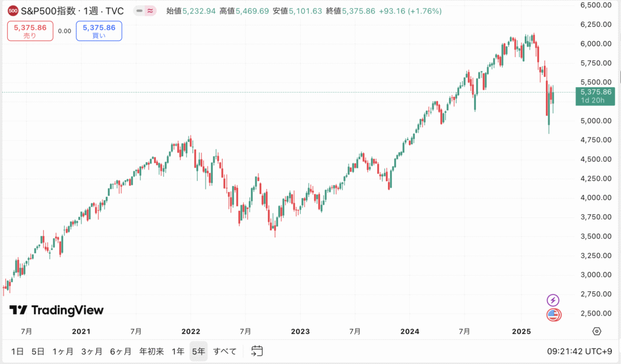The width and height of the screenshot is (621, 364).
Task: Select the 1日 time range
Action: pos(18,351)
